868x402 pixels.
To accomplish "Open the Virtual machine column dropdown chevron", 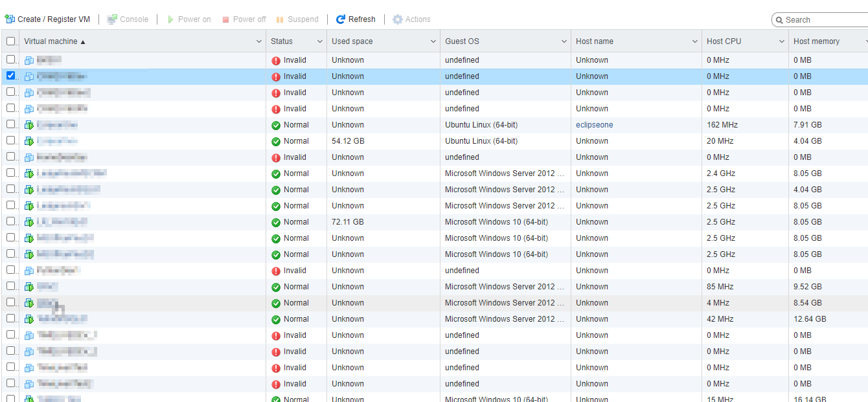I will coord(259,41).
